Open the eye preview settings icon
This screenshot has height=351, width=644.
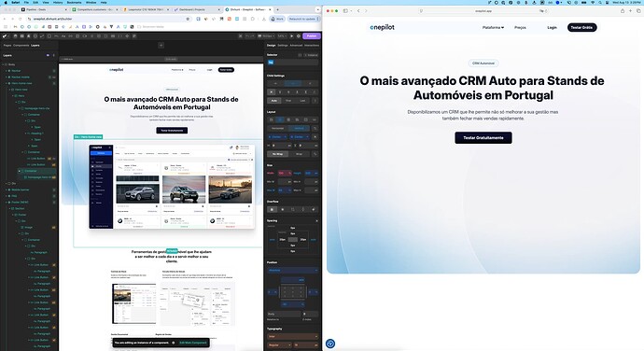[x=298, y=36]
